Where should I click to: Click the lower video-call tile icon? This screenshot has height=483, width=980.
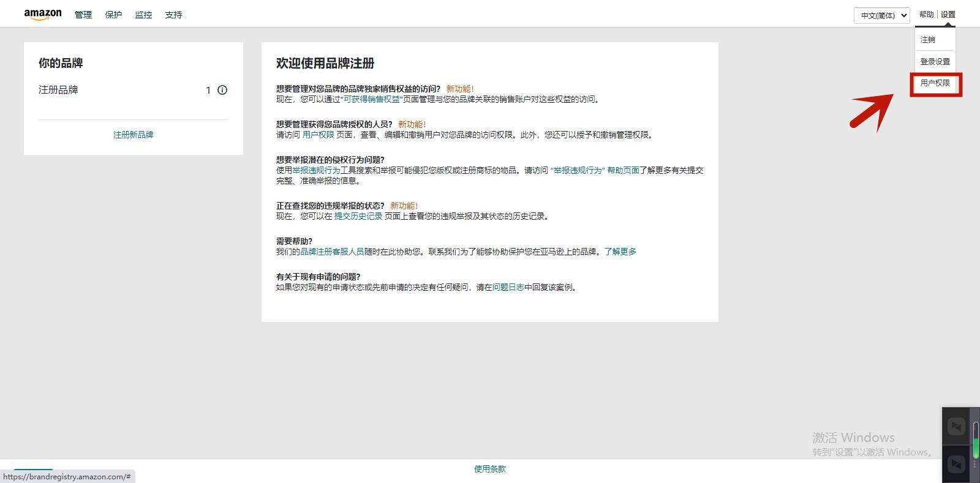coord(956,464)
